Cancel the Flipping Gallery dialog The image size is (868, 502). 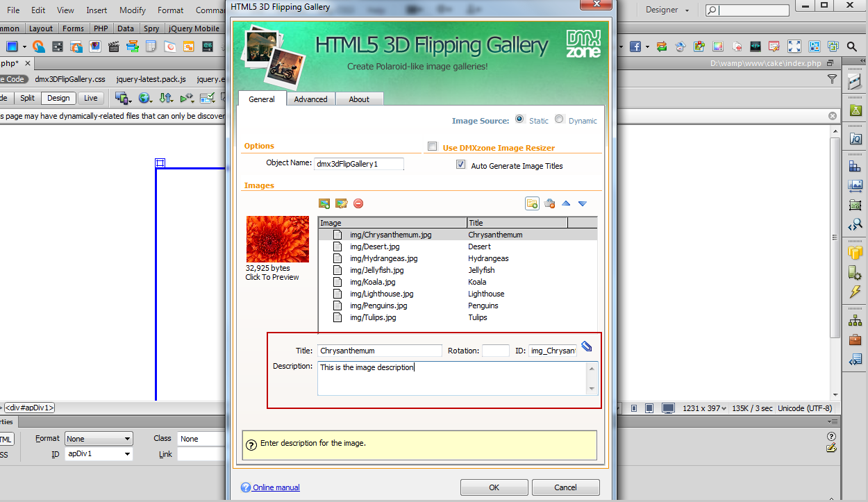point(565,487)
